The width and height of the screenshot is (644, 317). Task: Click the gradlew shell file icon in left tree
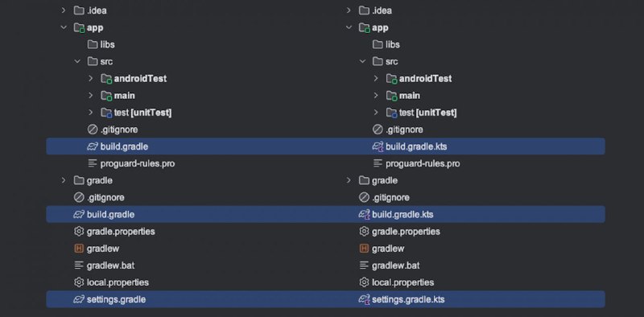pyautogui.click(x=78, y=249)
